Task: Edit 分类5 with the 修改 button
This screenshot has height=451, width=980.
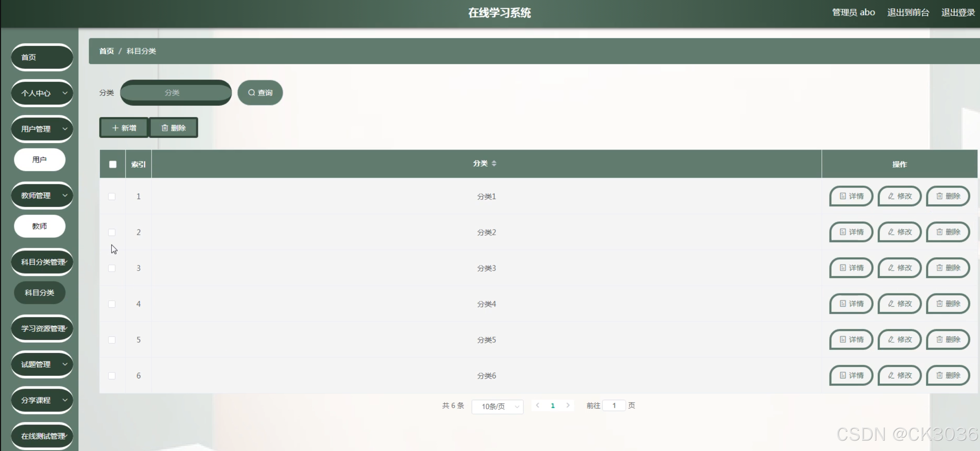Action: 899,340
